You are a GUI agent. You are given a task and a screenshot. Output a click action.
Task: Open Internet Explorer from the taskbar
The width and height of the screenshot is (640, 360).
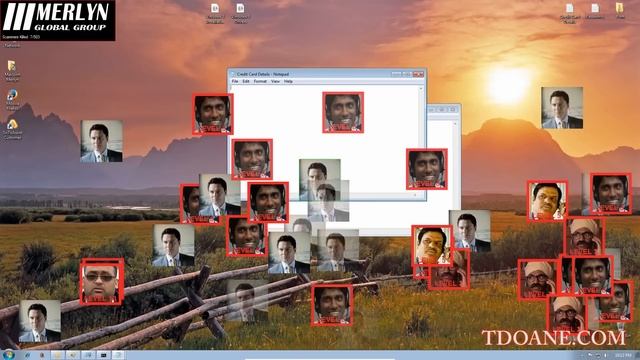coord(27,355)
